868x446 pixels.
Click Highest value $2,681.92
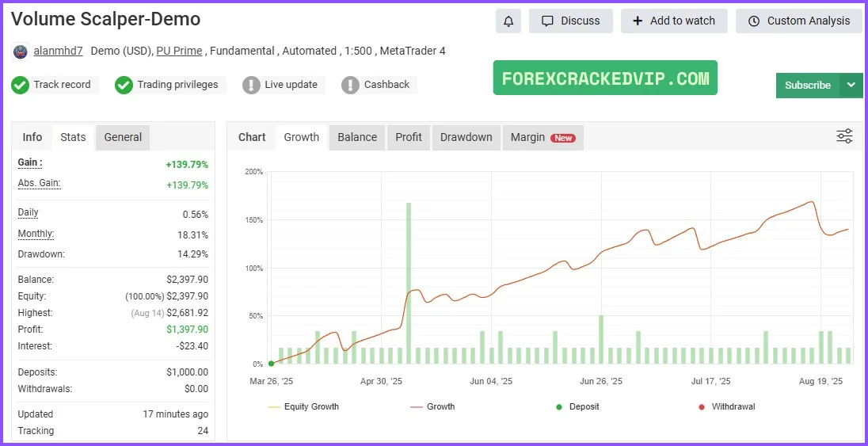click(x=188, y=313)
